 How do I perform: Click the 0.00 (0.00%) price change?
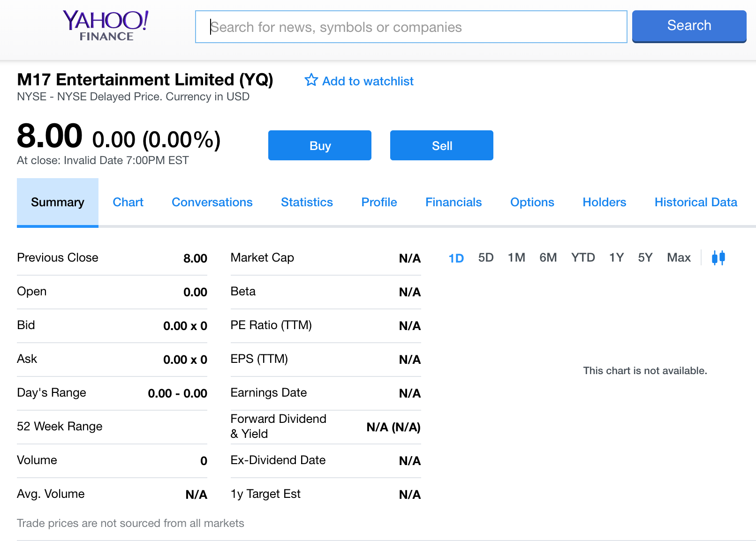click(156, 140)
